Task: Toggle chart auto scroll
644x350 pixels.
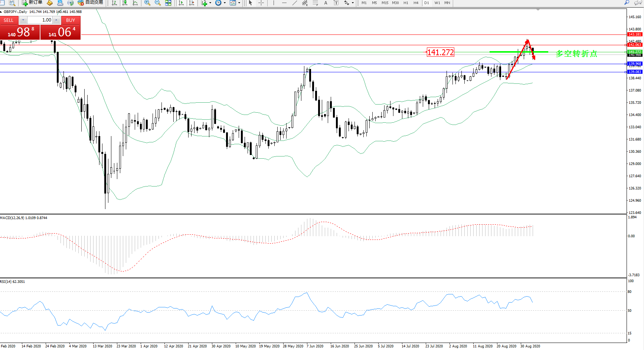Action: click(181, 3)
